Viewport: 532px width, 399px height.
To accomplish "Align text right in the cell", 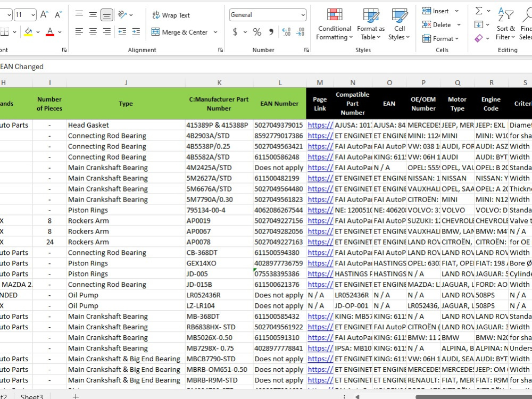I will 106,32.
